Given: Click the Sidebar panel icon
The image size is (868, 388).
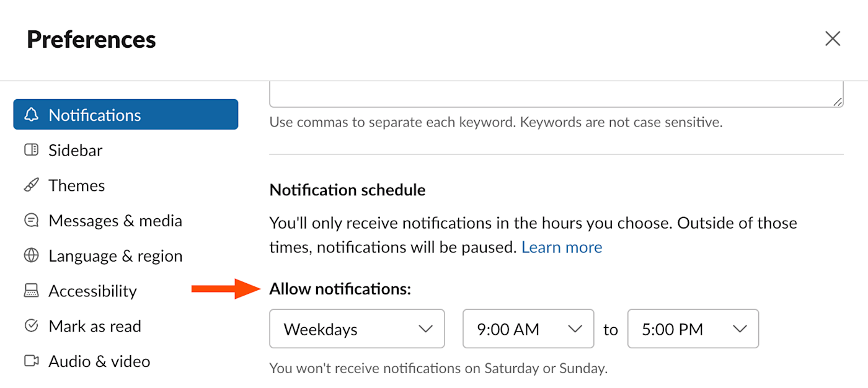Looking at the screenshot, I should (x=31, y=150).
